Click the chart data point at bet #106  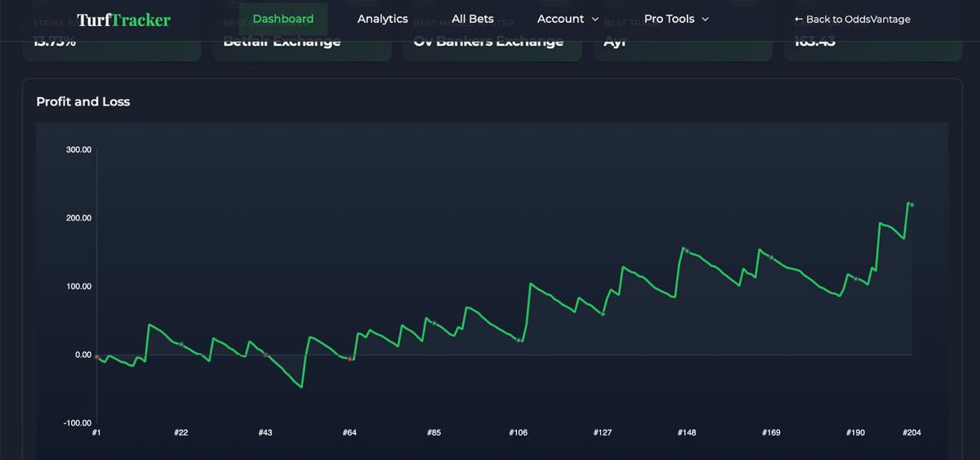tap(519, 340)
